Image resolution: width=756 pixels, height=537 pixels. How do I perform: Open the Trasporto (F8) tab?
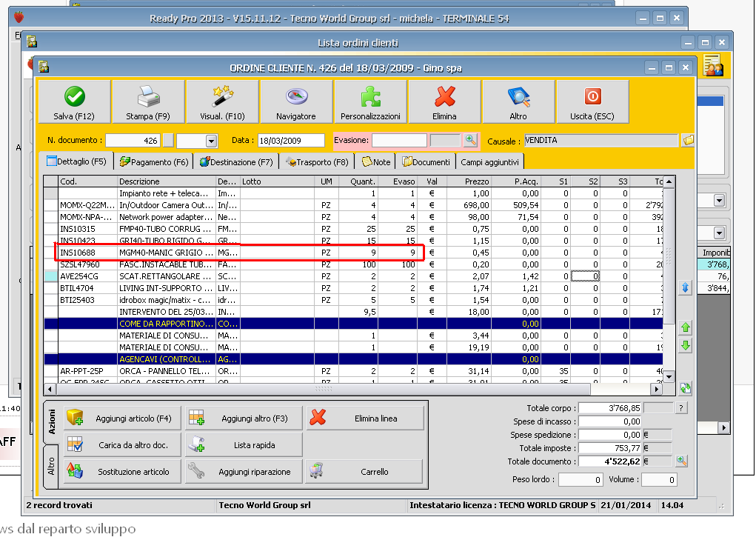[317, 161]
